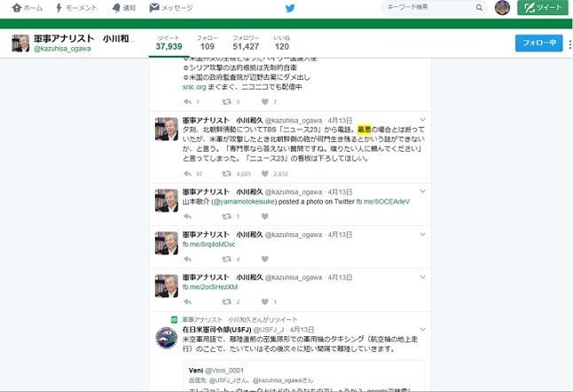Select the ツイート 37,939 tab

point(169,43)
